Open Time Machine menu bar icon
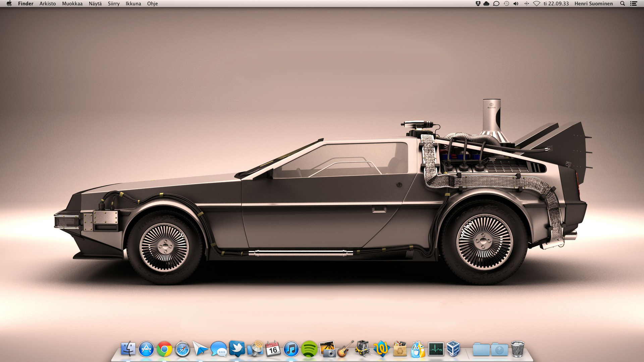Screen dimensions: 644x362 (506, 4)
